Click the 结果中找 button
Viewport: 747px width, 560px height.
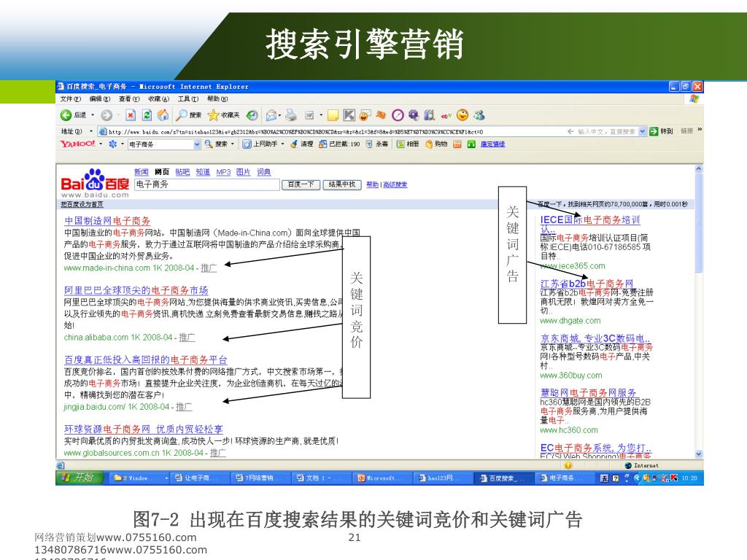pyautogui.click(x=342, y=184)
